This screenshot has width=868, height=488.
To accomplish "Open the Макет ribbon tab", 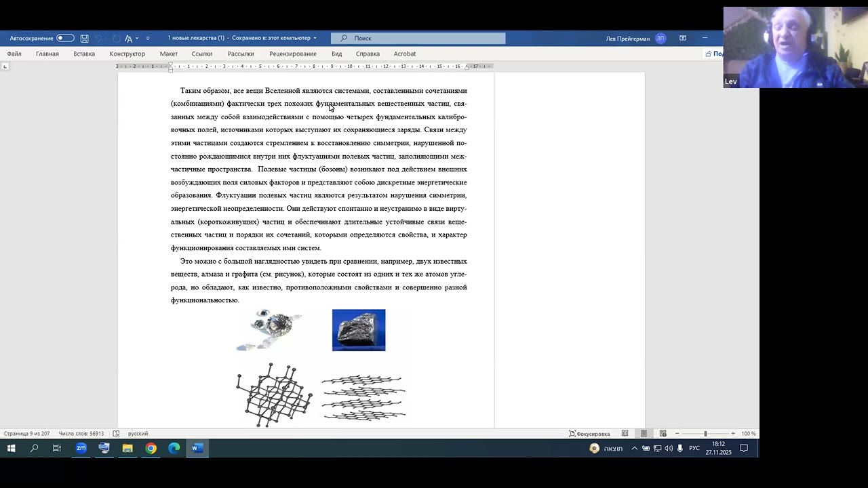I will [x=169, y=54].
